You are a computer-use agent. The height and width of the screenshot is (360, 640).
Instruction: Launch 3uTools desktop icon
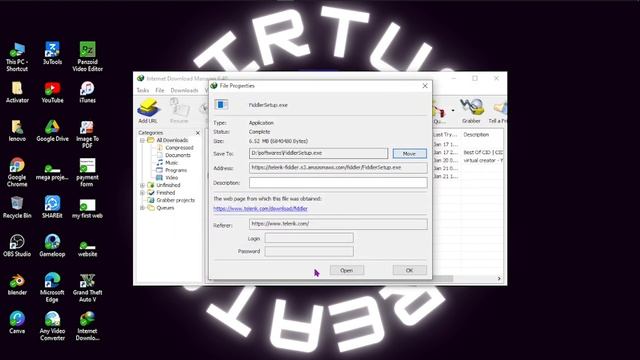52,53
